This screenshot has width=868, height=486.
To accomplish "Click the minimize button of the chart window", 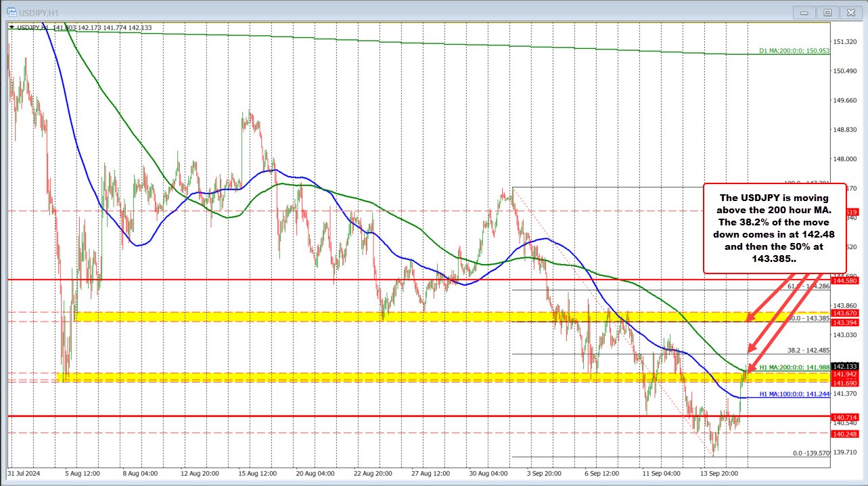I will click(804, 12).
